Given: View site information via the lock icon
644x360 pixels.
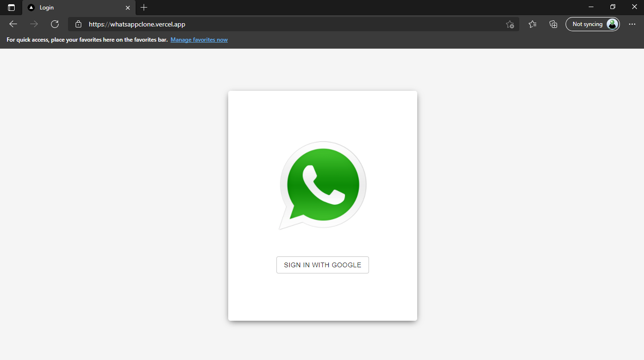Looking at the screenshot, I should (x=78, y=24).
